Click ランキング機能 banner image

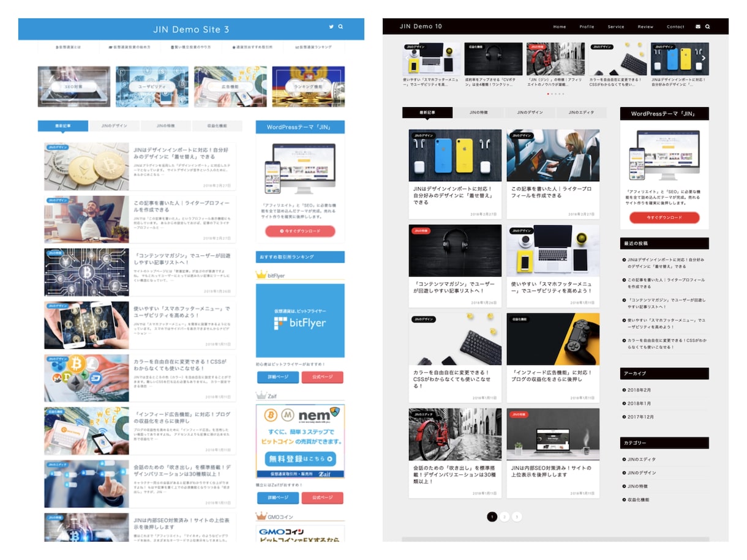tap(309, 87)
